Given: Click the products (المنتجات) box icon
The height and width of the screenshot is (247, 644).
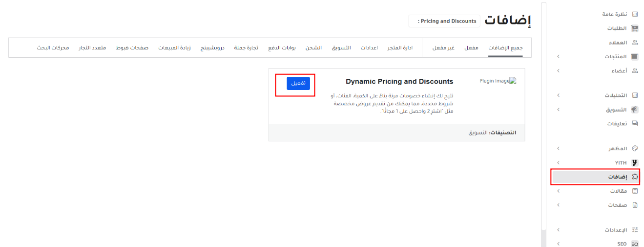Looking at the screenshot, I should (635, 57).
